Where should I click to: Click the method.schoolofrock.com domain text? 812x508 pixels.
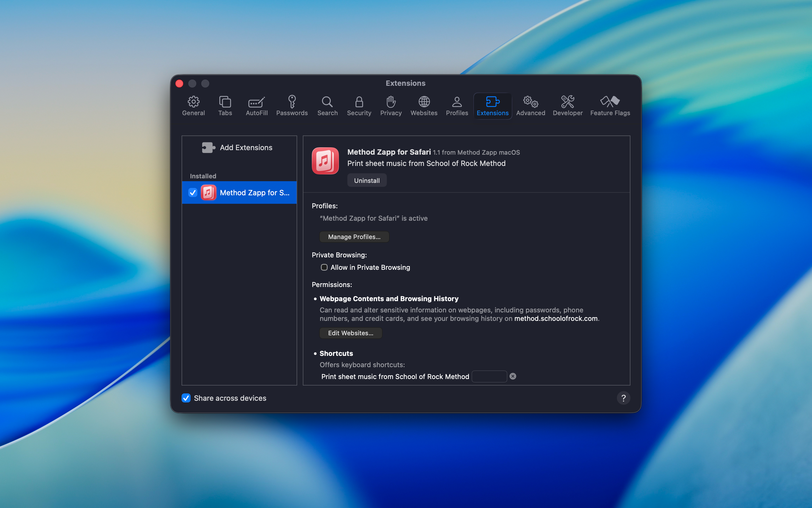556,319
